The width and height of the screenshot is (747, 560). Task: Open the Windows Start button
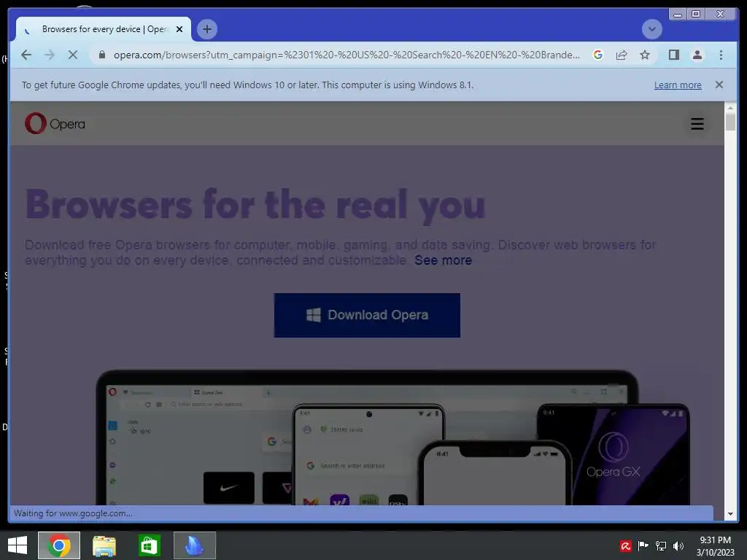coord(18,545)
